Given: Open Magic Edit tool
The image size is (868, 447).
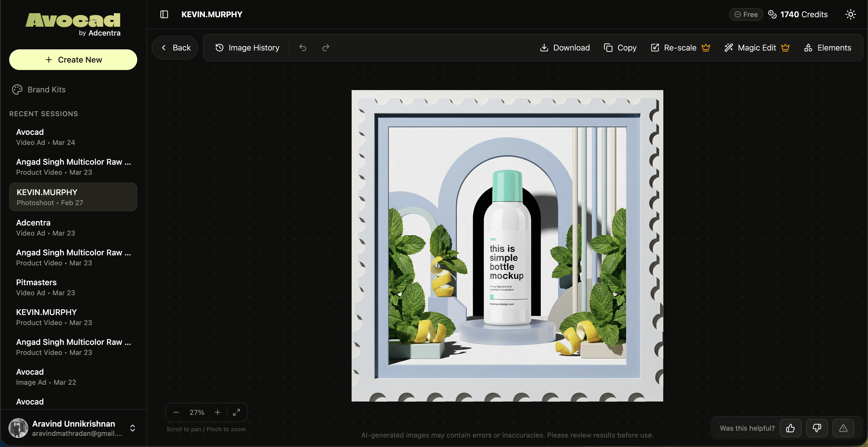Looking at the screenshot, I should 757,48.
